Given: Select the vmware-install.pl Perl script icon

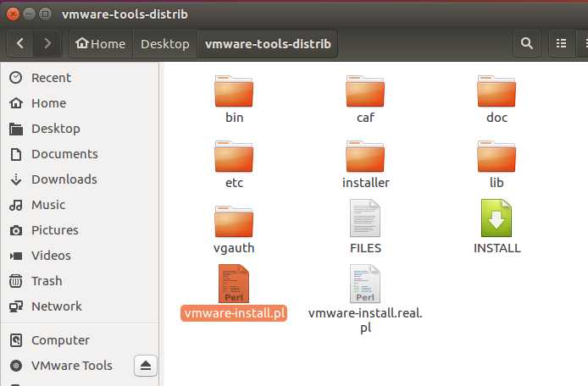Looking at the screenshot, I should (234, 284).
